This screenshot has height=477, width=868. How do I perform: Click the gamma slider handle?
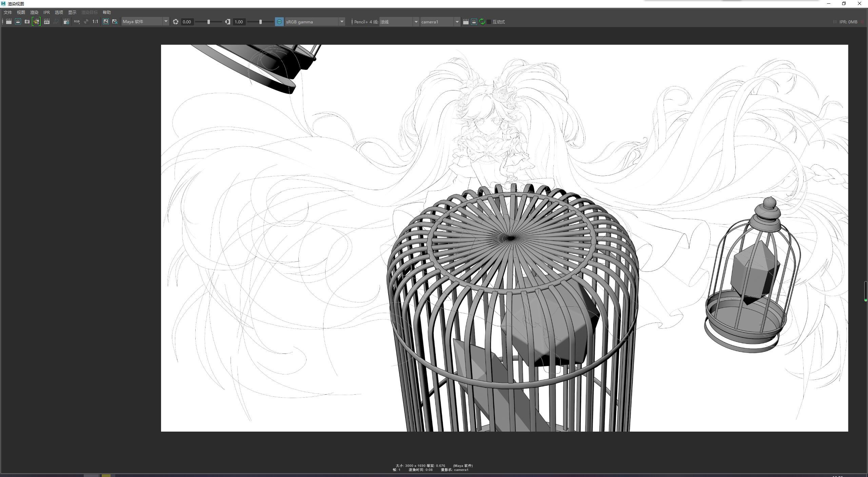click(x=260, y=22)
